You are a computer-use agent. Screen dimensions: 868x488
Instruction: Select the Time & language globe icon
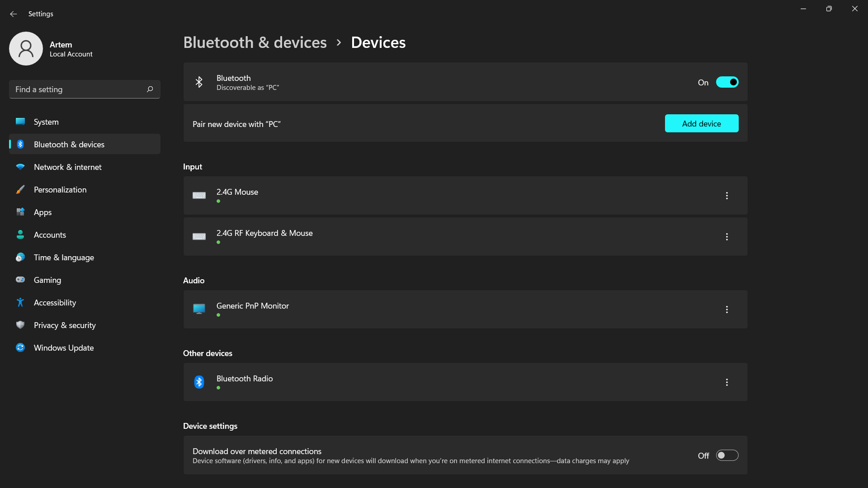(x=20, y=257)
